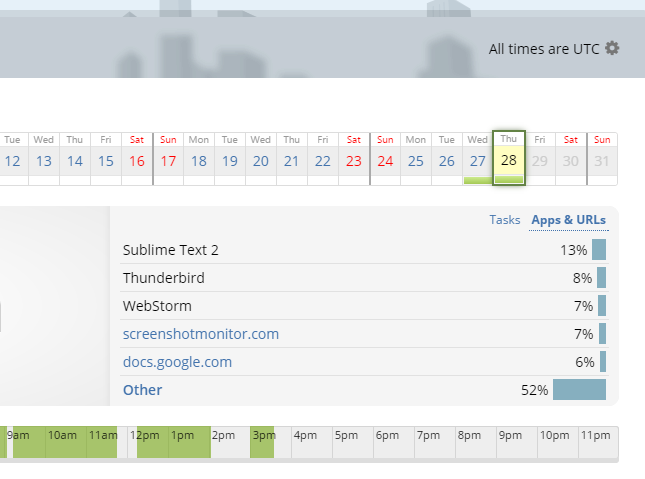Click the 10pm slot in timeline
Viewport: 645px width, 479px height.
(x=558, y=442)
